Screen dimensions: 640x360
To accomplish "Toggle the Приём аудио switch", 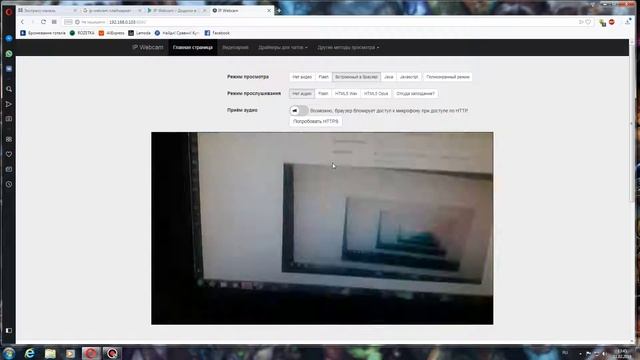I will pyautogui.click(x=299, y=110).
